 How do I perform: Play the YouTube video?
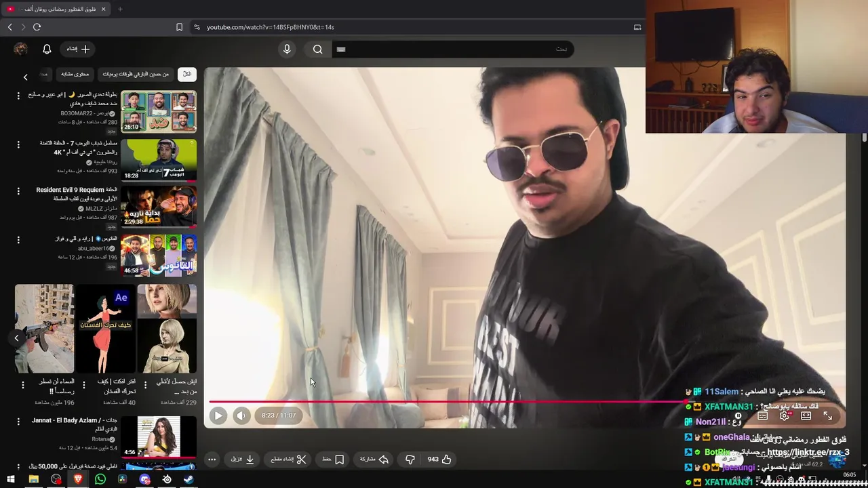click(218, 415)
